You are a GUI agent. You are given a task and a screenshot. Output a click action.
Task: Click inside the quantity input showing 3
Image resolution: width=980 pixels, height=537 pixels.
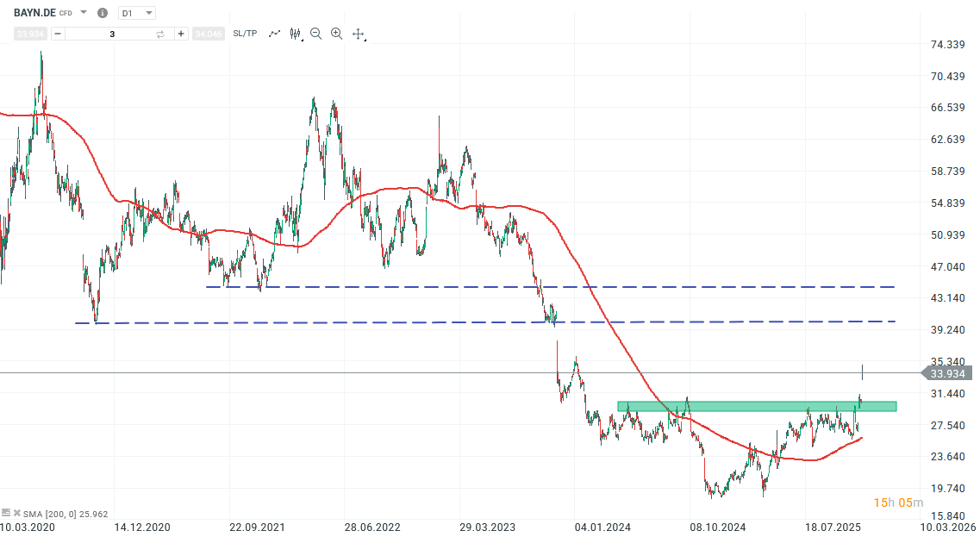pos(112,33)
